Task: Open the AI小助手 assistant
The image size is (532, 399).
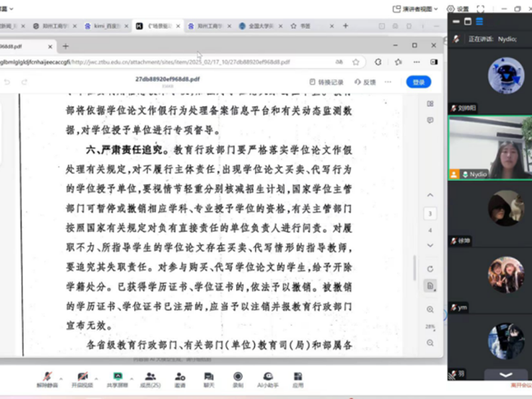Action: 268,377
